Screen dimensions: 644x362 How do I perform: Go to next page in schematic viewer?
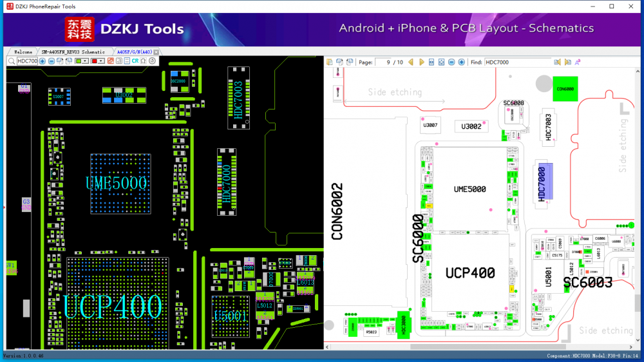coord(422,62)
